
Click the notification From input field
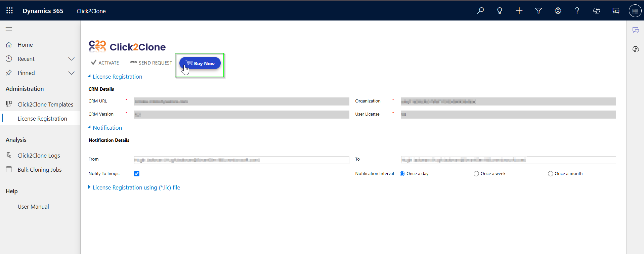tap(241, 160)
